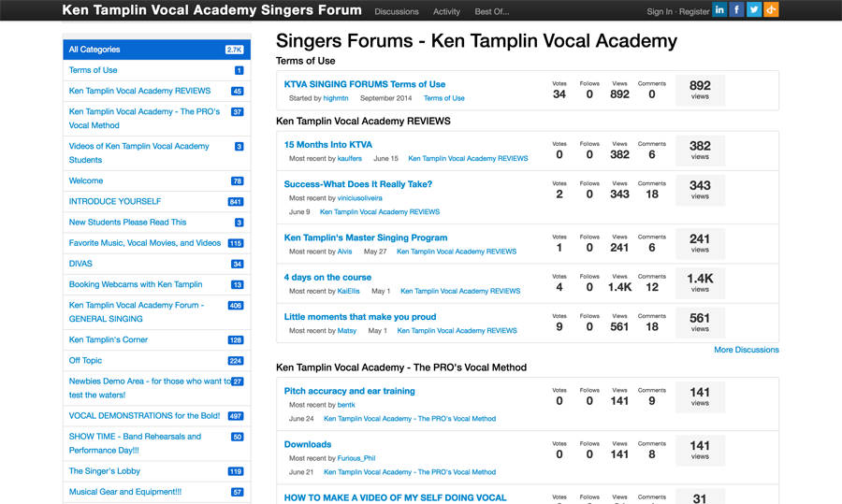Screen dimensions: 842x504
Task: Open Videos of Ken Tamplin Vocal Academy Students
Action: [139, 153]
